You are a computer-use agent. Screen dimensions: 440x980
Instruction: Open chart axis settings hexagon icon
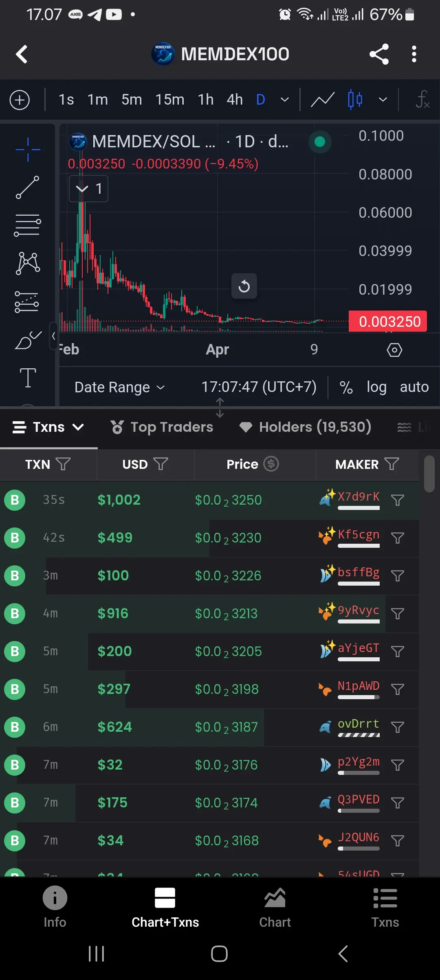coord(394,350)
